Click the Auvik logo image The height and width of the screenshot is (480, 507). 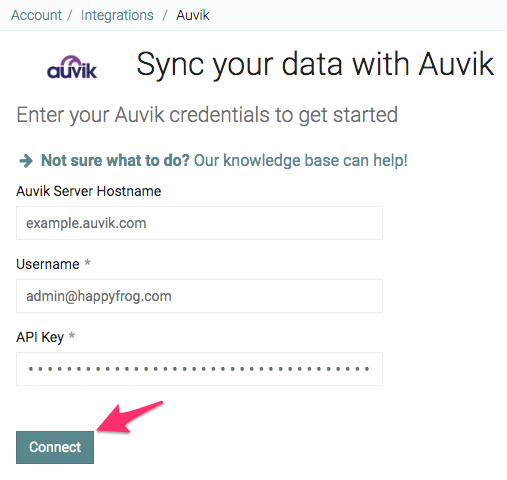tap(72, 67)
